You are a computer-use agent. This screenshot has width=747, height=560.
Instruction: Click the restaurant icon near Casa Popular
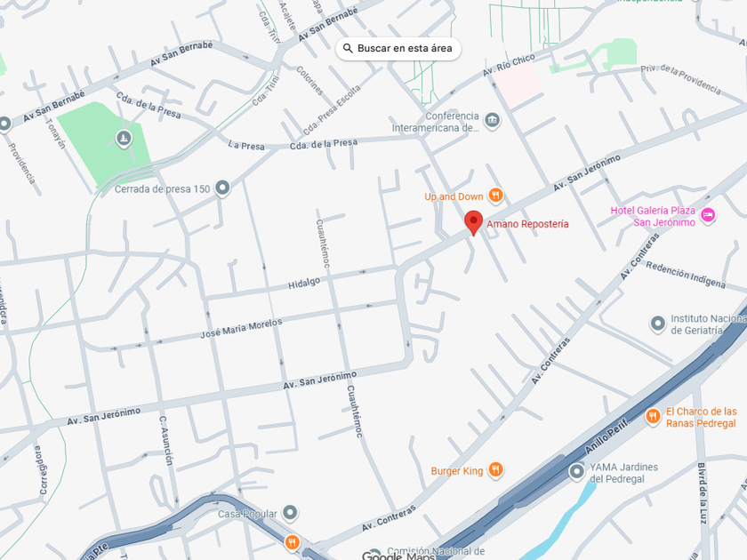[292, 542]
